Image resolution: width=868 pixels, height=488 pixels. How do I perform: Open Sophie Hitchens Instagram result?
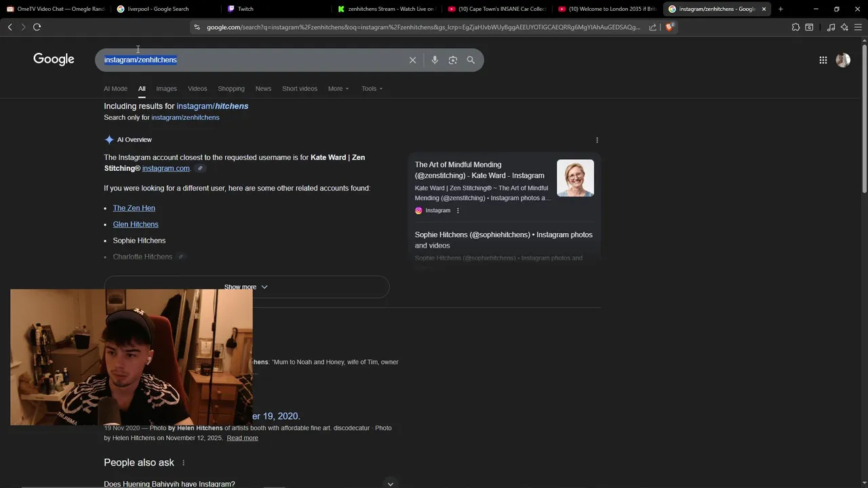click(x=504, y=240)
